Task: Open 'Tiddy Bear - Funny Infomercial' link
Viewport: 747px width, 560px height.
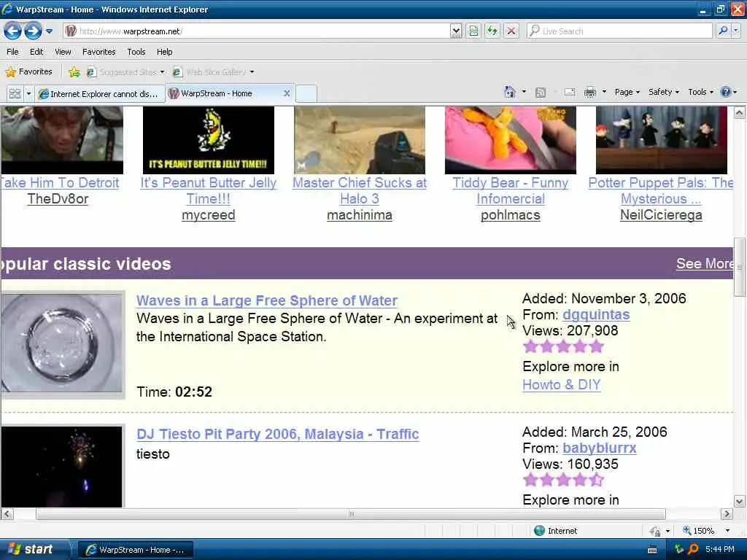Action: coord(510,190)
